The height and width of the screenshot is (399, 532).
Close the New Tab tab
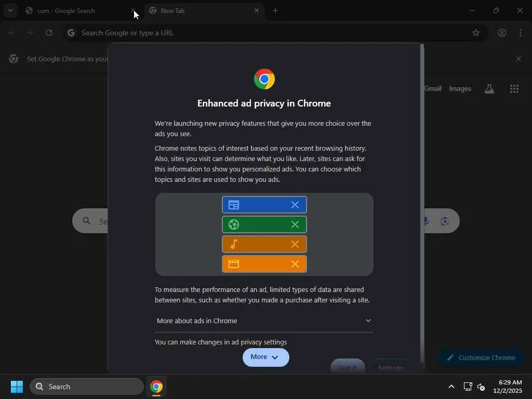257,10
